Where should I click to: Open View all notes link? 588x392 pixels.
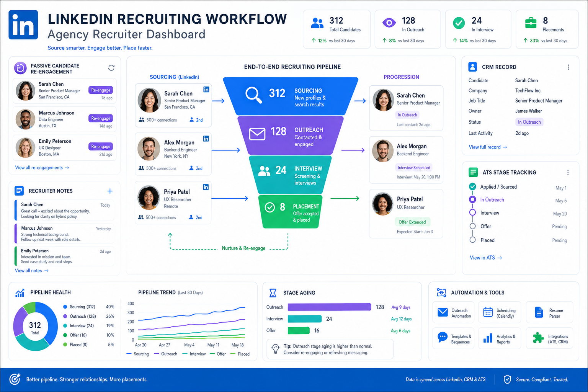[x=32, y=271]
